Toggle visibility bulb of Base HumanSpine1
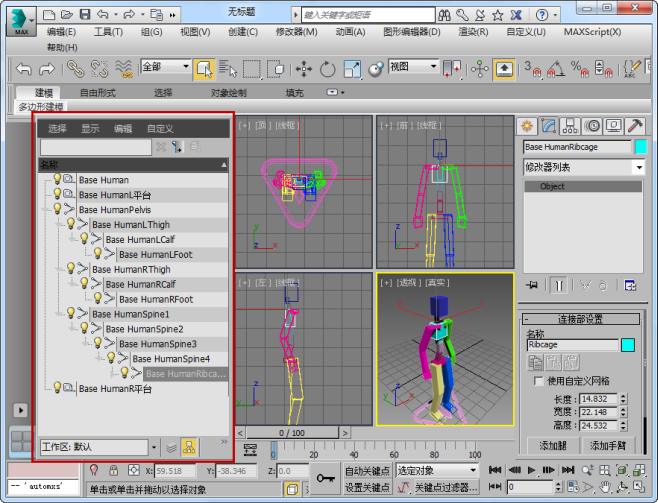This screenshot has height=503, width=658. 71,313
